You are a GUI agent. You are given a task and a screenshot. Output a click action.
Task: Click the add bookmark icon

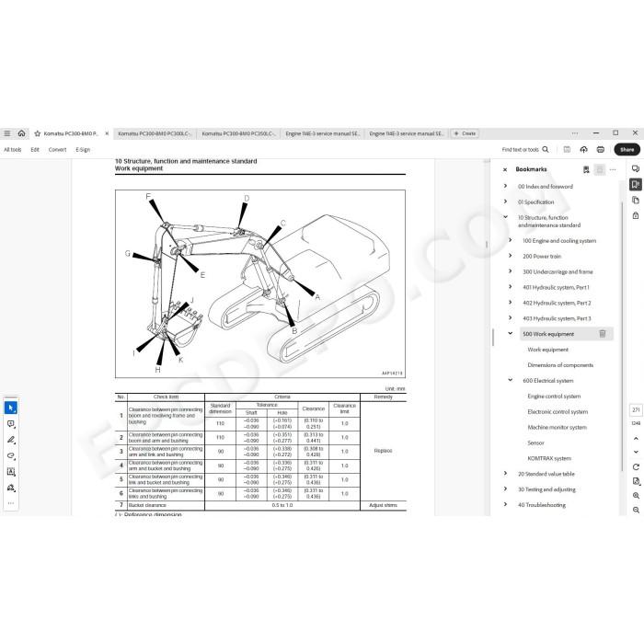(x=586, y=169)
